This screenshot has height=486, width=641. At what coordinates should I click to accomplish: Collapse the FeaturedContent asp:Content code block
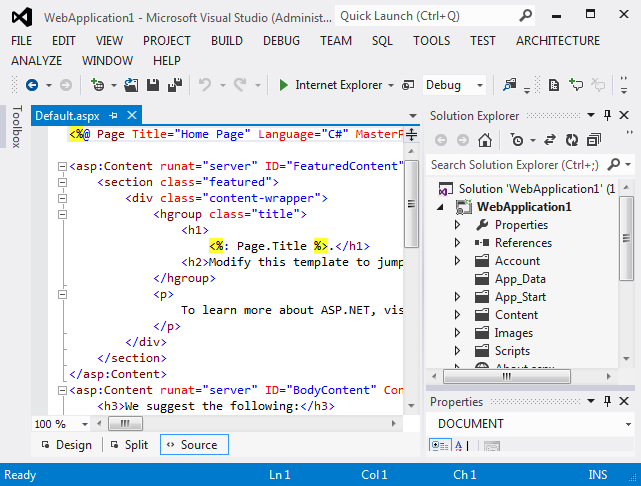click(x=62, y=165)
